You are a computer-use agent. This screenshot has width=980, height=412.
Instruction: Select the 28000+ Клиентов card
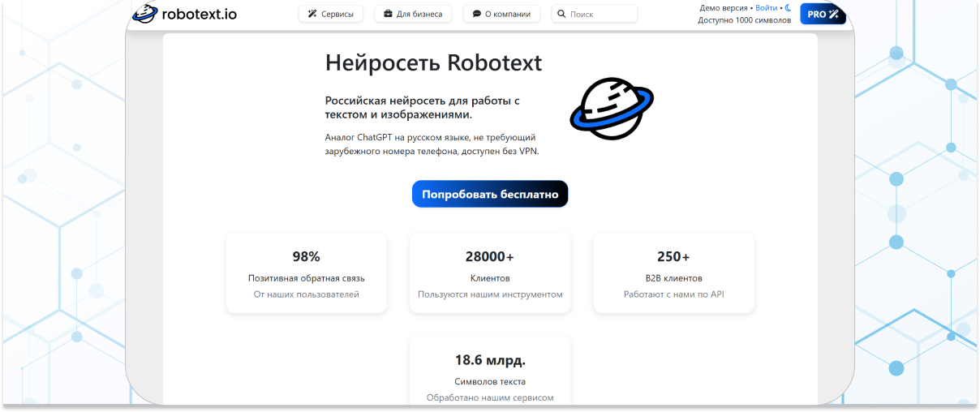490,273
